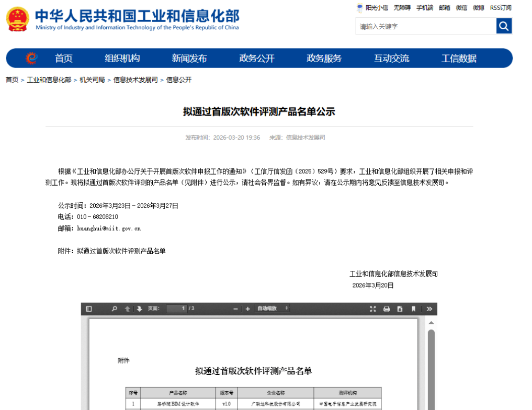Open the 政务公开 navigation menu

click(x=257, y=59)
